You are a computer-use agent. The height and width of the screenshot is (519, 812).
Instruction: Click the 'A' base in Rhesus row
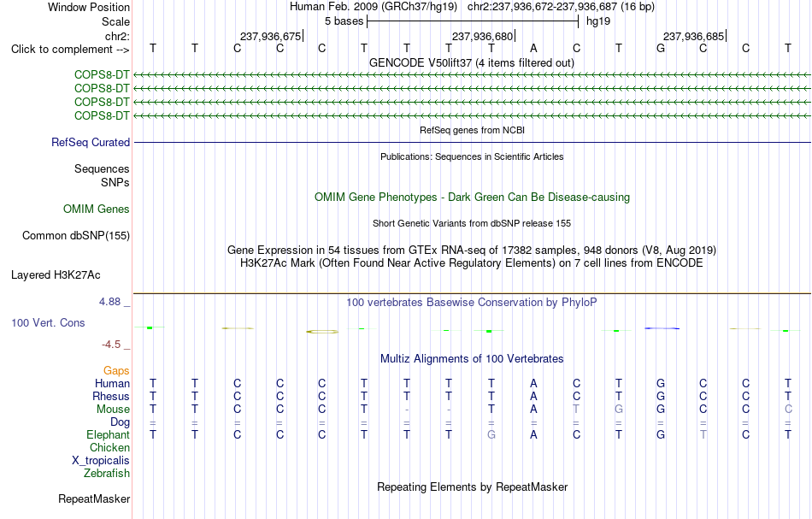click(x=533, y=396)
